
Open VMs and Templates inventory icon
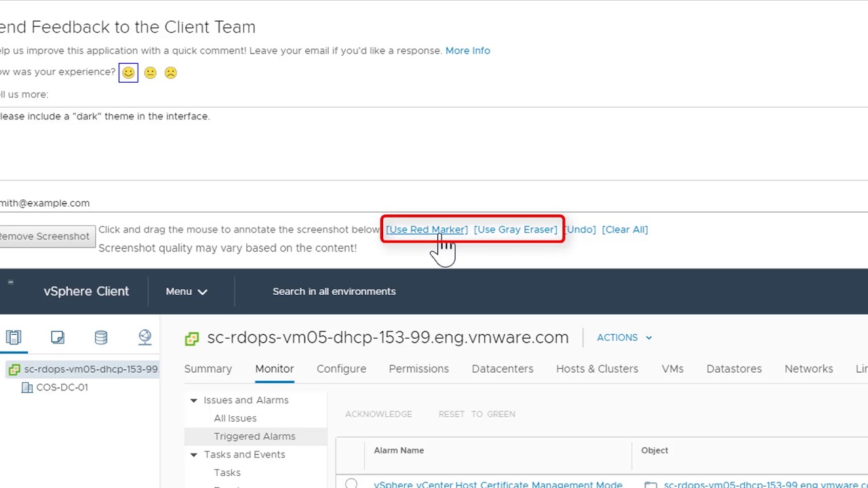(58, 337)
